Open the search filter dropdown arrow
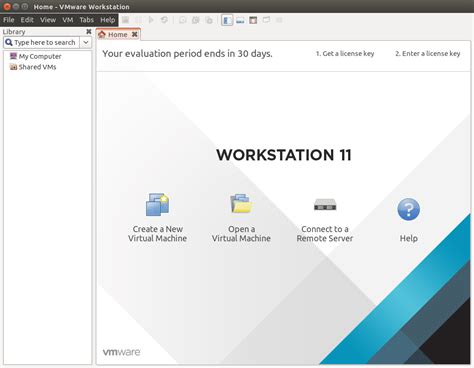Image resolution: width=474 pixels, height=368 pixels. [86, 42]
